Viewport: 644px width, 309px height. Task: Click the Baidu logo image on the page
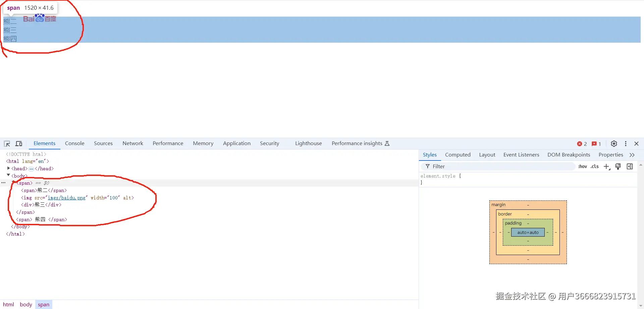coord(40,18)
